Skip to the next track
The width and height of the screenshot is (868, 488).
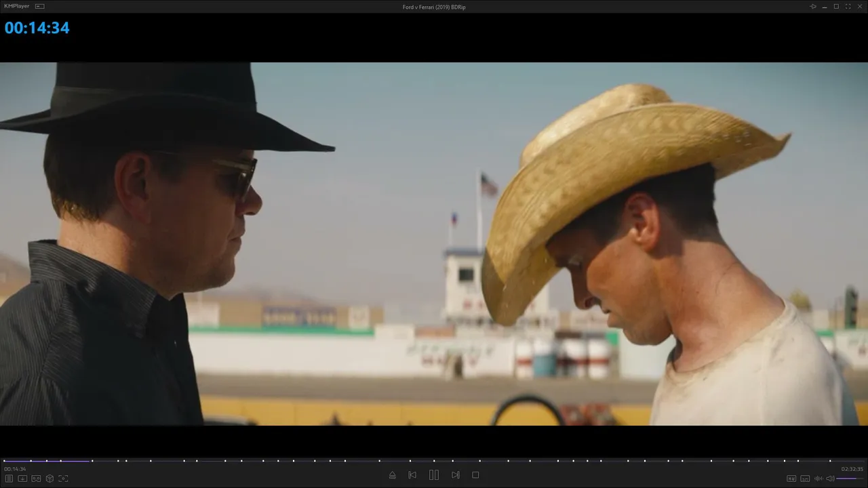click(456, 475)
